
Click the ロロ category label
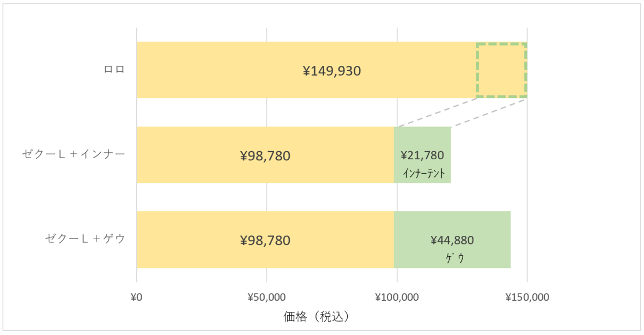(x=114, y=70)
